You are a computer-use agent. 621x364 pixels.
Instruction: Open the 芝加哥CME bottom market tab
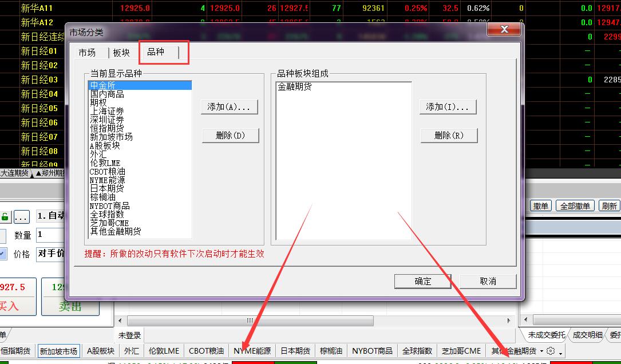click(461, 351)
